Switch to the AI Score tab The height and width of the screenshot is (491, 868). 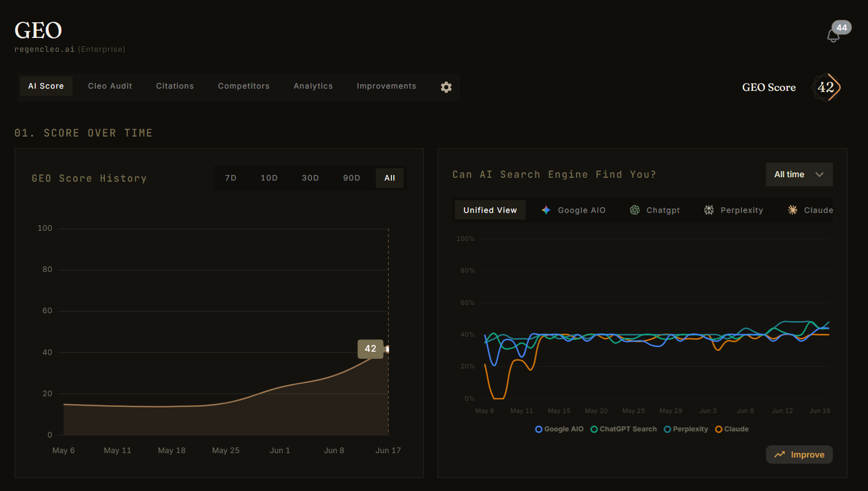click(46, 86)
